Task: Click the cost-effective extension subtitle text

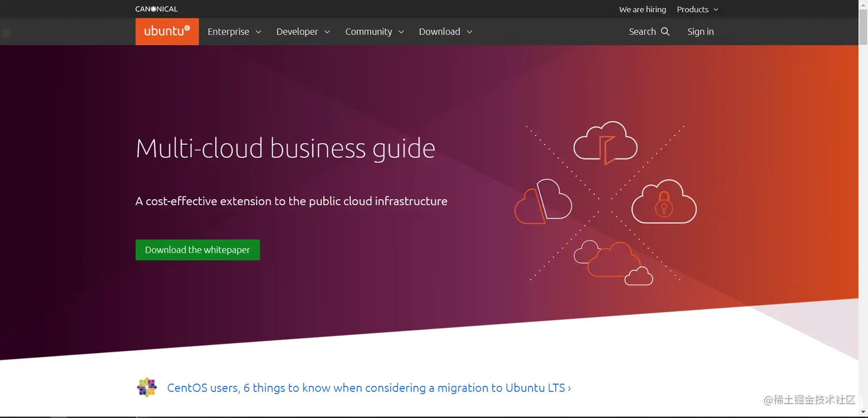Action: 291,201
